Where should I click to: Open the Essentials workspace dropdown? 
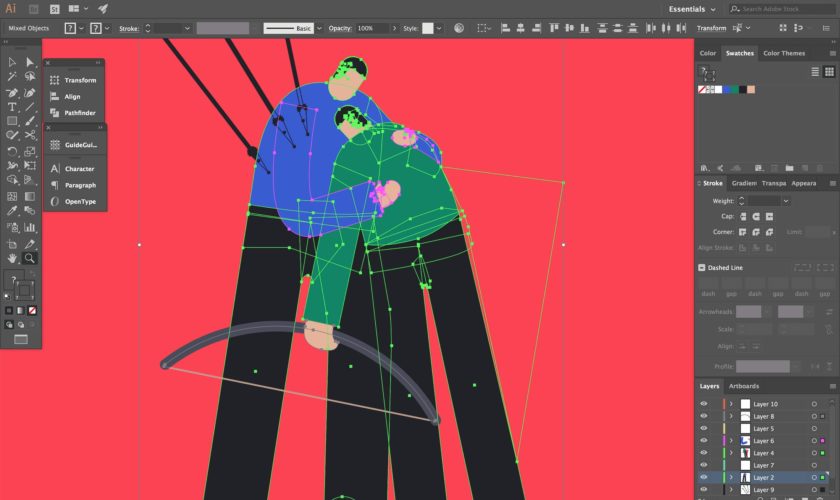coord(692,9)
